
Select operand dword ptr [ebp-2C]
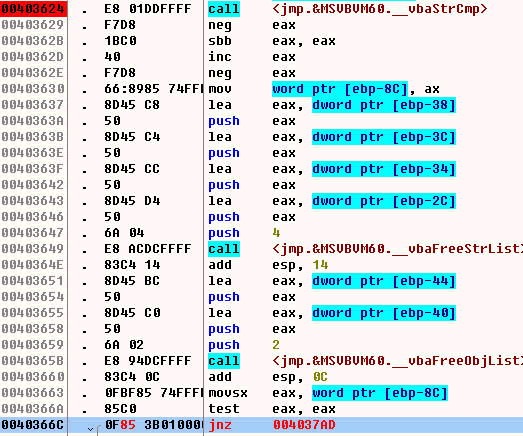384,201
